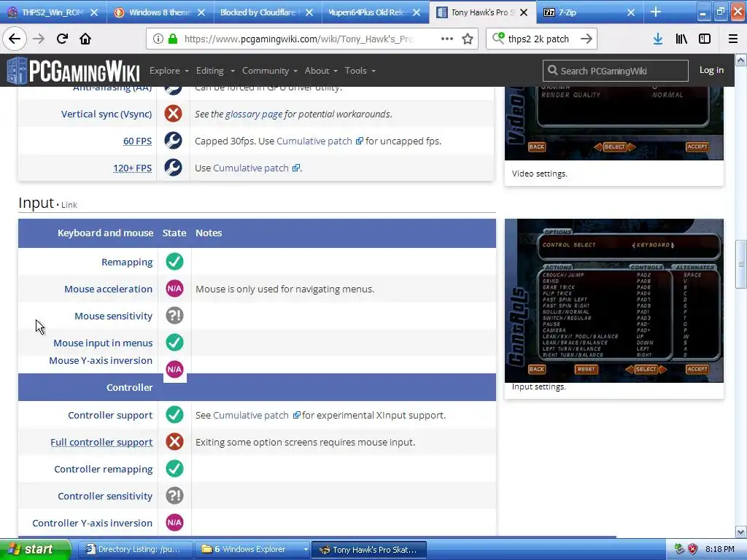The height and width of the screenshot is (560, 747).
Task: Click the forward navigation arrow
Action: (39, 39)
